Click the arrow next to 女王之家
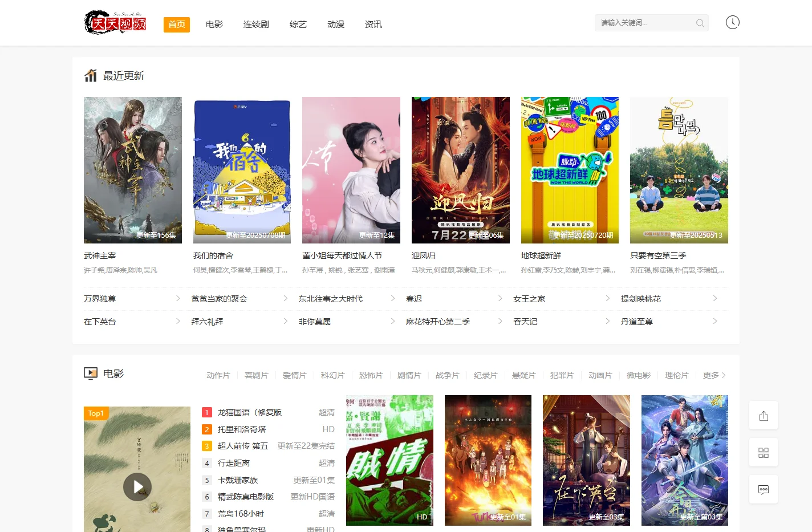This screenshot has width=812, height=532. point(608,298)
